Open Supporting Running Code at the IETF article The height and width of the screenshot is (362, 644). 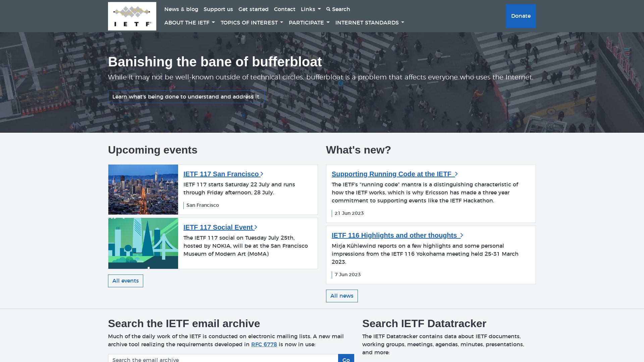[x=395, y=174]
